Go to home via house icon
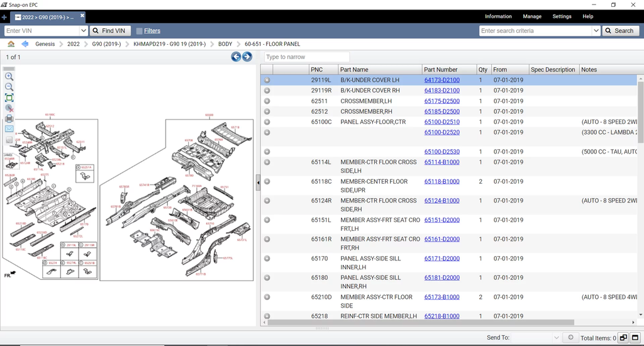644x346 pixels. (x=11, y=44)
